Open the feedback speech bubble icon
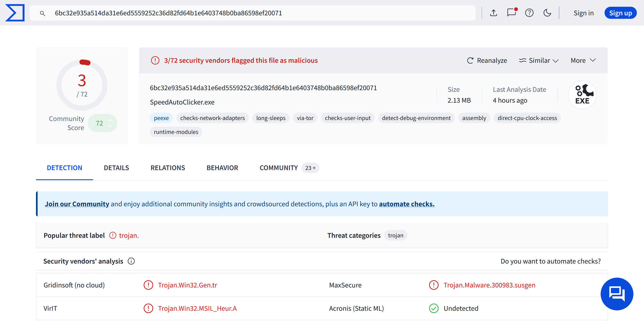Viewport: 644px width, 321px height. click(511, 13)
